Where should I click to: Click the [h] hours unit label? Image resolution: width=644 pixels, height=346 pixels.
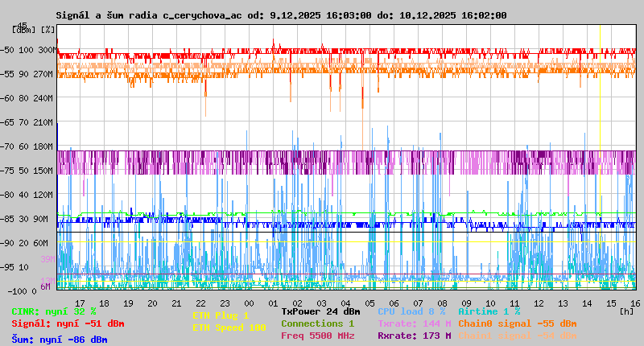pyautogui.click(x=626, y=311)
